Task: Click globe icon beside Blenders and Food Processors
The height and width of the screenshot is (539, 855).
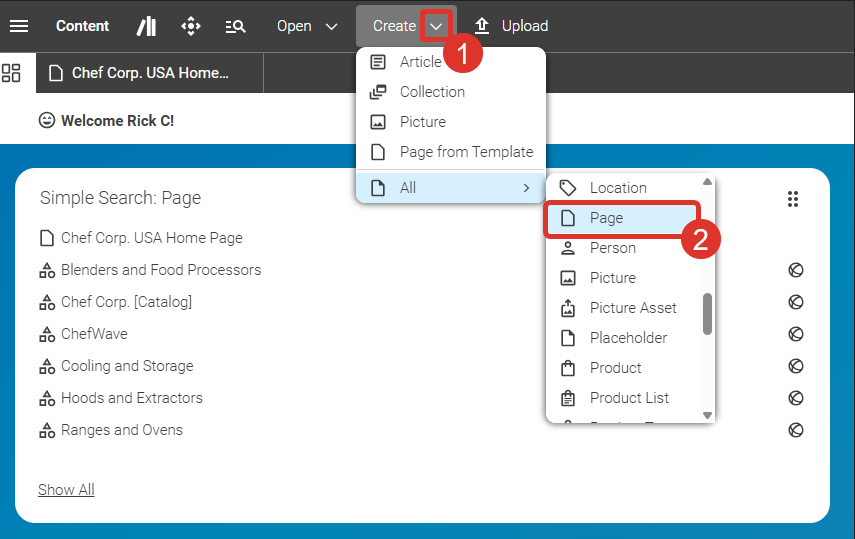Action: (796, 270)
